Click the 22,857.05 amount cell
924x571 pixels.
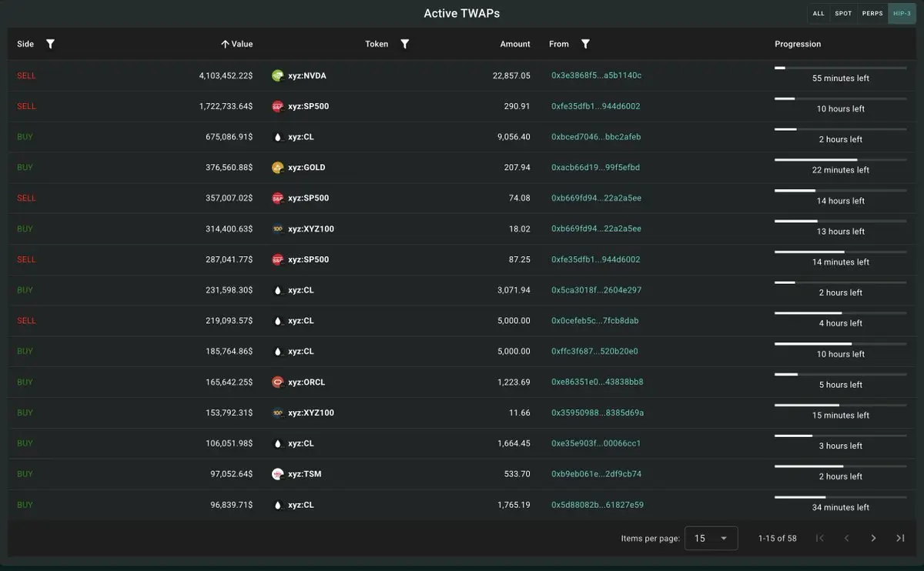pos(511,75)
